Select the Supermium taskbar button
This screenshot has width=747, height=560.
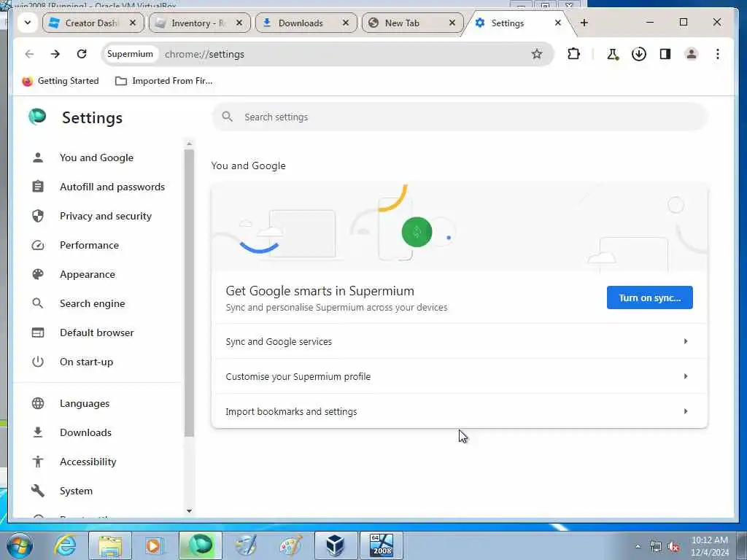point(201,545)
